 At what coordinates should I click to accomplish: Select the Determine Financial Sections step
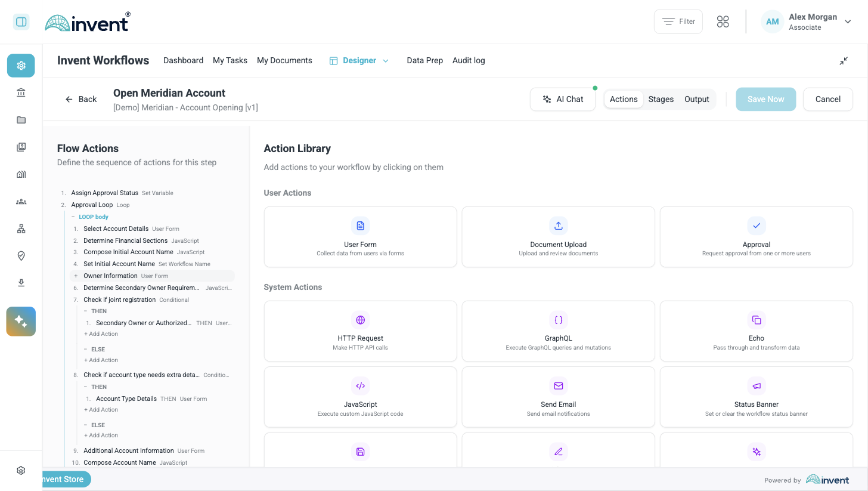[x=126, y=241]
